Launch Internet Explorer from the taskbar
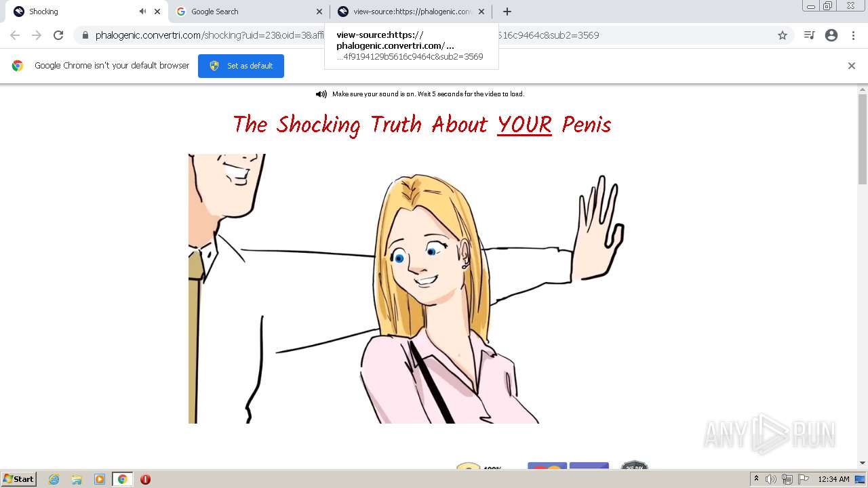The image size is (868, 488). click(54, 479)
